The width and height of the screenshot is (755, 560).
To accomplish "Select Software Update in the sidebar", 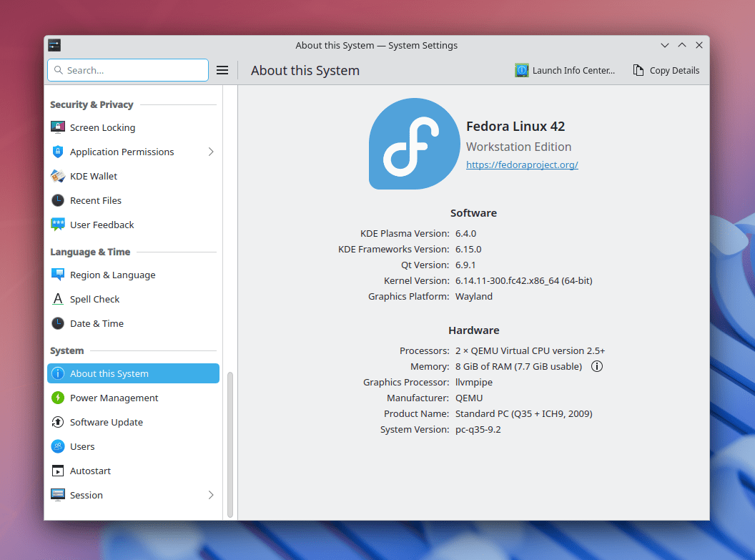I will pyautogui.click(x=134, y=422).
